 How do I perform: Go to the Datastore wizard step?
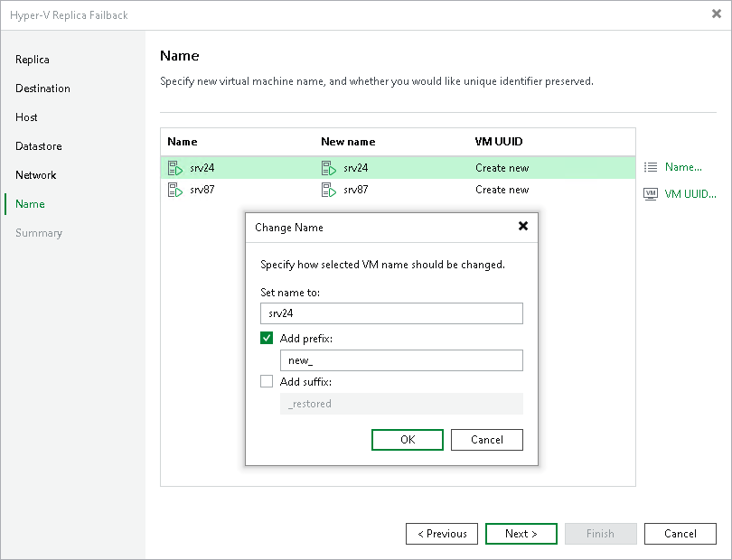coord(38,146)
